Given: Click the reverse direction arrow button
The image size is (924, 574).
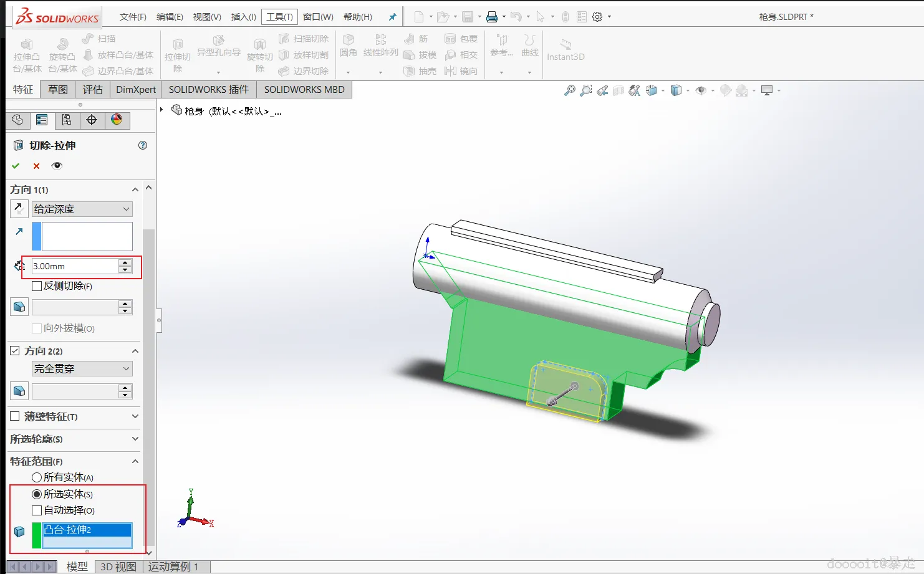Looking at the screenshot, I should 19,209.
